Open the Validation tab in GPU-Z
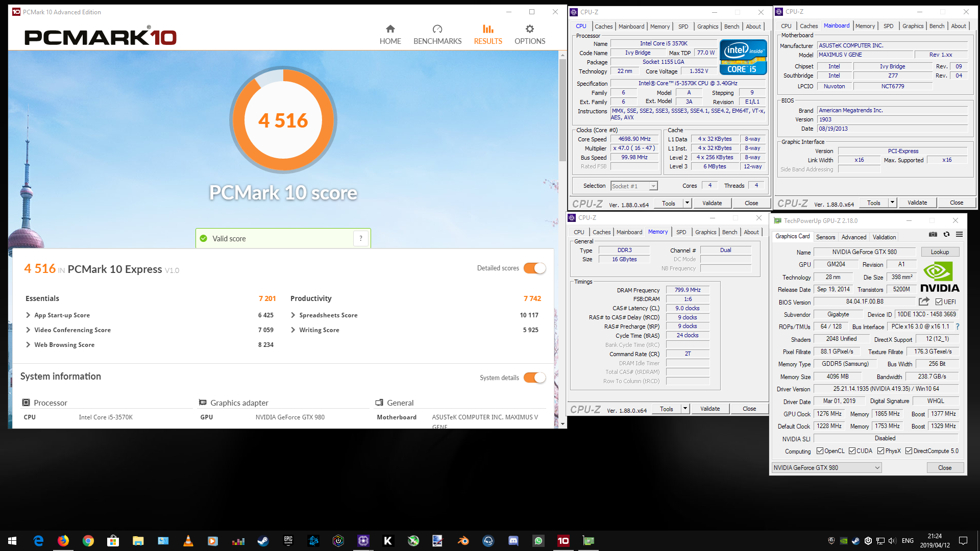Screen dimensions: 980x551 884,237
